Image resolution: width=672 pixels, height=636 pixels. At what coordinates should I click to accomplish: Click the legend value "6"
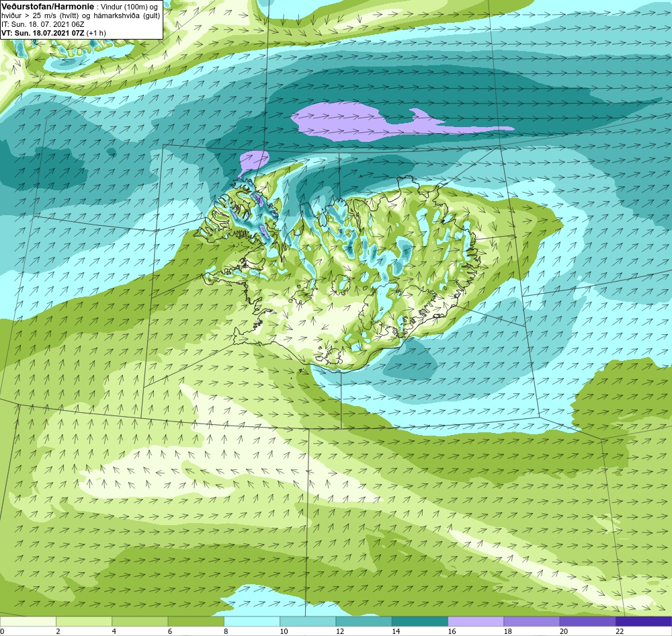(x=170, y=631)
